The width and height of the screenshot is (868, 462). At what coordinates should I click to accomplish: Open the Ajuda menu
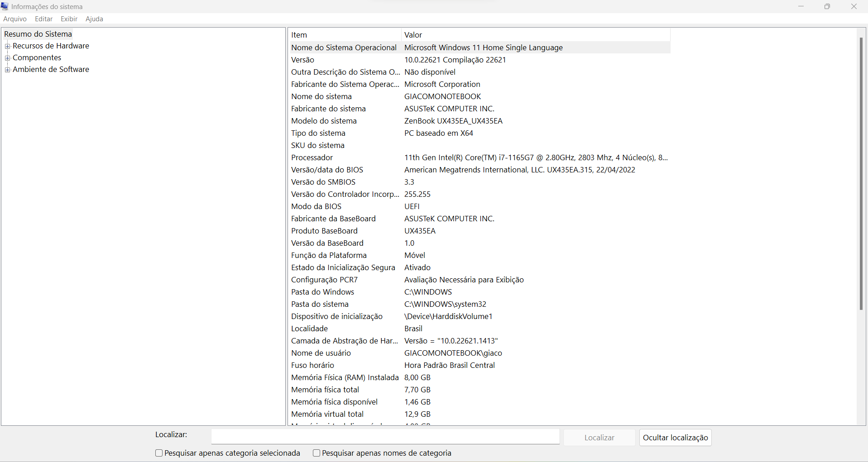(x=94, y=19)
